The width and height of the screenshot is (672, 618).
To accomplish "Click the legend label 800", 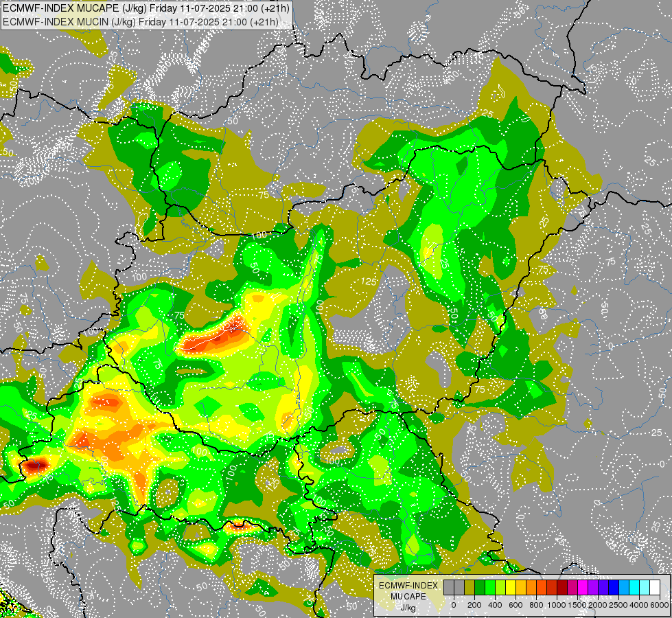I will click(536, 605).
